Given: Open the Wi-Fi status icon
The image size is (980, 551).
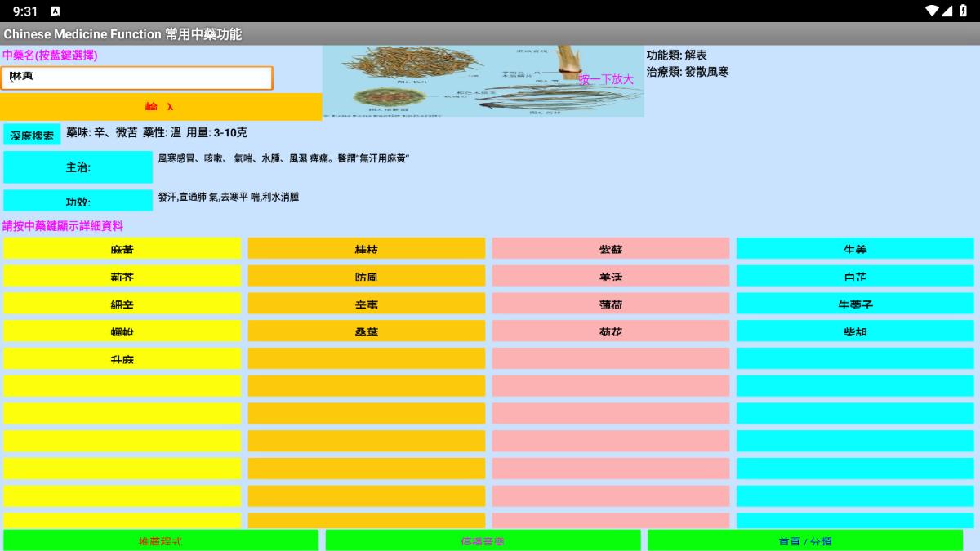Looking at the screenshot, I should [932, 11].
